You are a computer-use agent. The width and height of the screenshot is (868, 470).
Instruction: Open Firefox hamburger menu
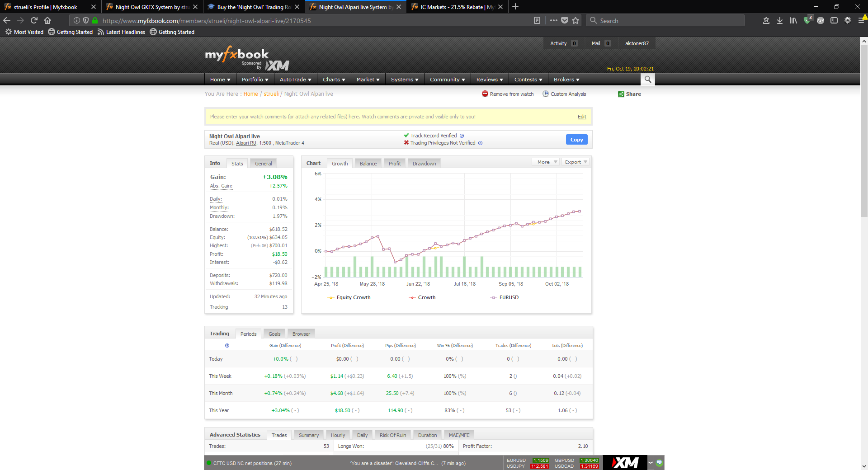click(x=862, y=20)
